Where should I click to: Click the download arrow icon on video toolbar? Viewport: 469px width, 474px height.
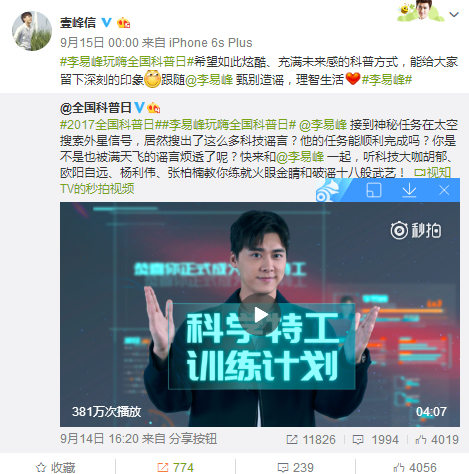click(409, 190)
